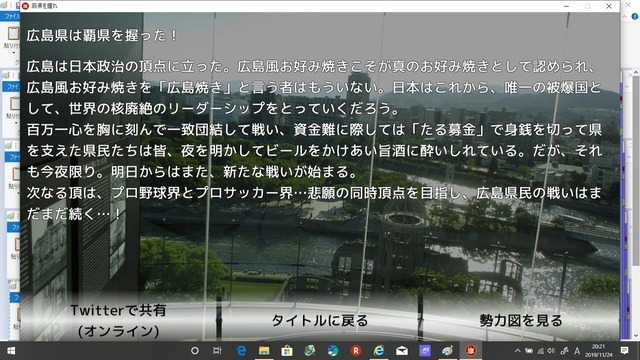The image size is (640, 360).
Task: Open the volume control in the system tray
Action: [551, 351]
